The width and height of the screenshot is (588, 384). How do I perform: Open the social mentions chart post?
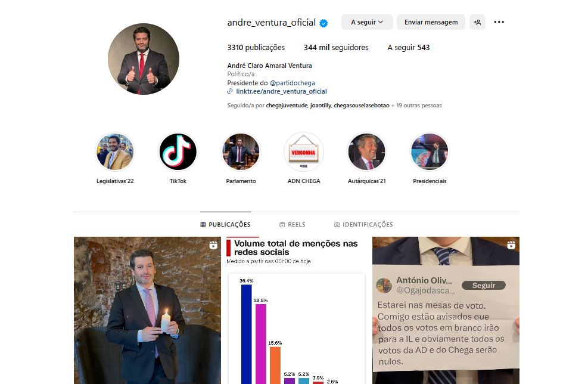click(297, 311)
